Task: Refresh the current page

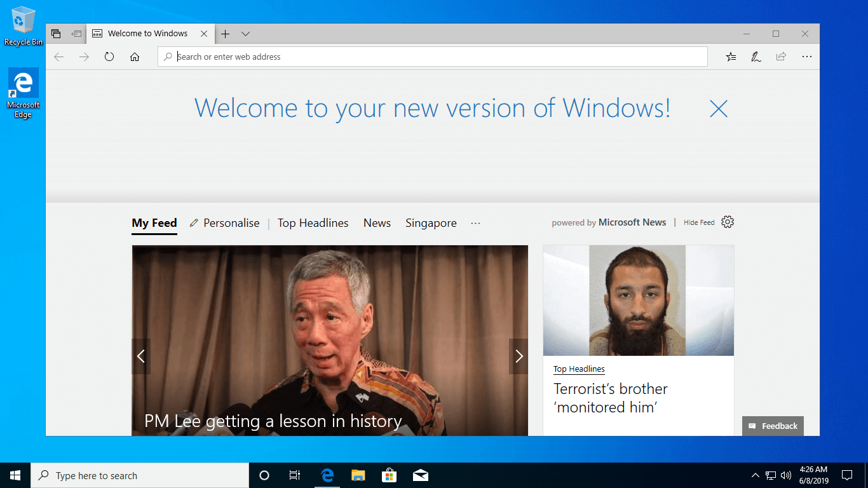Action: tap(109, 57)
